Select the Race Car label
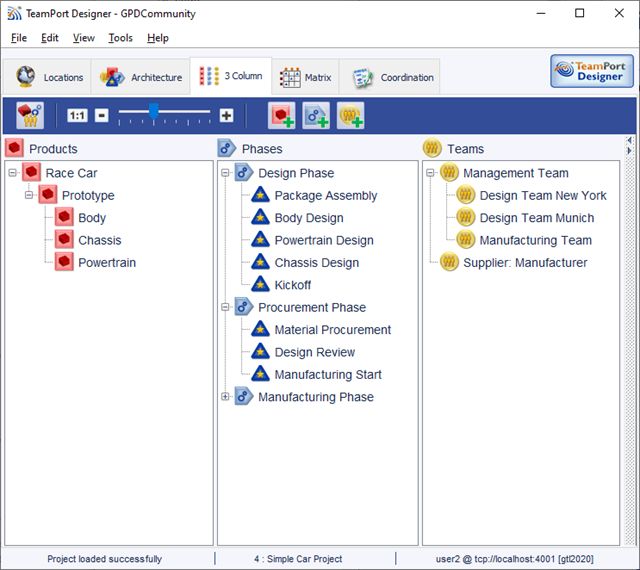 coord(71,173)
